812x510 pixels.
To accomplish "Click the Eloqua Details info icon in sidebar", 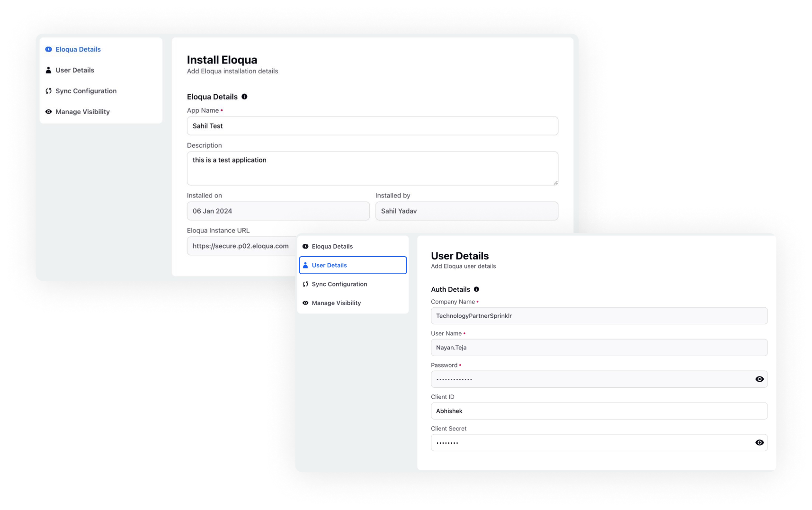I will coord(48,49).
